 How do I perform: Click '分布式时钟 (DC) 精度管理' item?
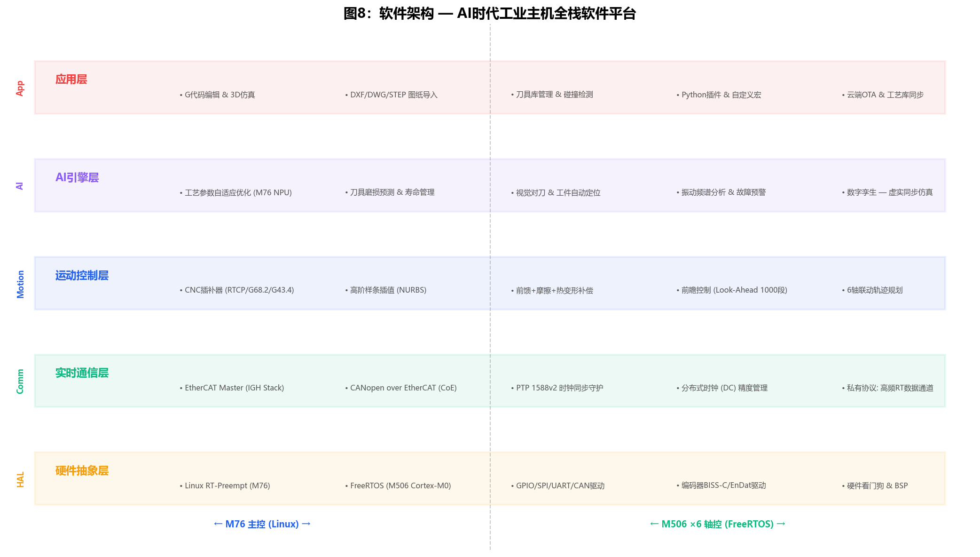(722, 388)
